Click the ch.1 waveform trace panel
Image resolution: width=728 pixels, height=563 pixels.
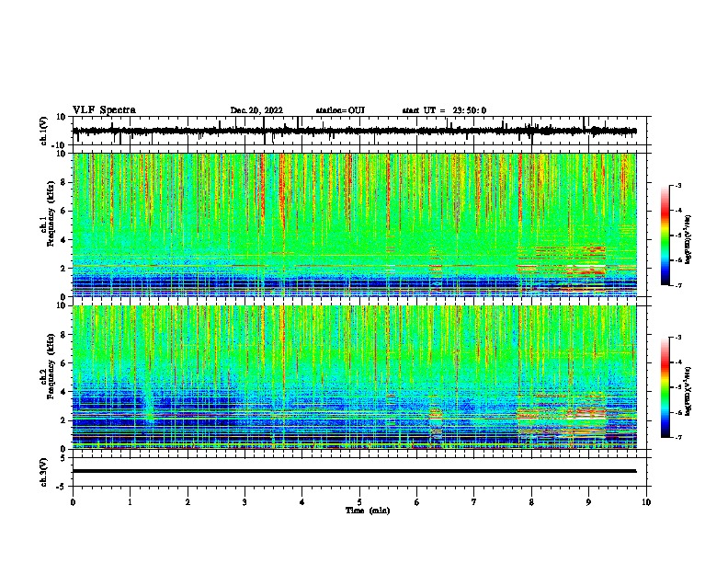click(359, 131)
